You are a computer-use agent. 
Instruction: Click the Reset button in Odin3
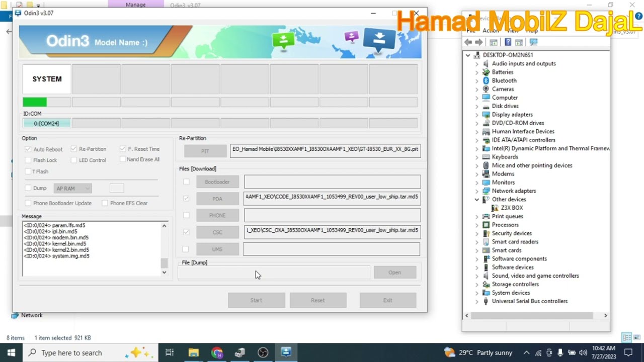tap(317, 300)
